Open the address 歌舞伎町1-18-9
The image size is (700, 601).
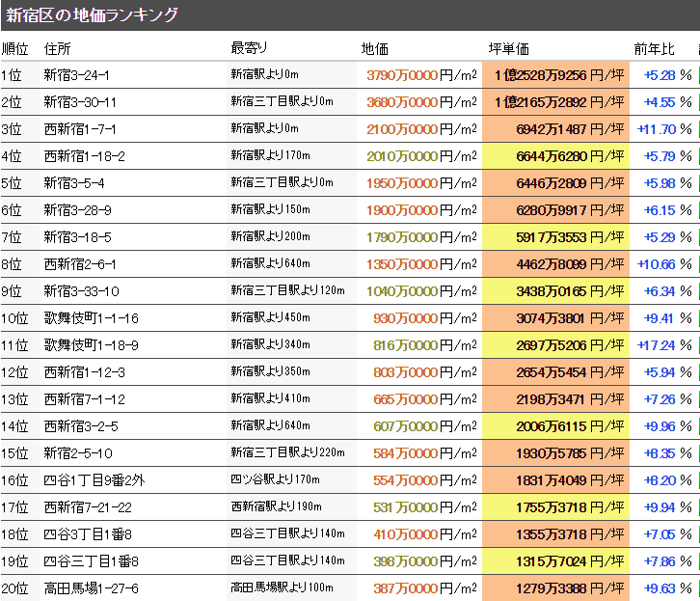pyautogui.click(x=92, y=345)
